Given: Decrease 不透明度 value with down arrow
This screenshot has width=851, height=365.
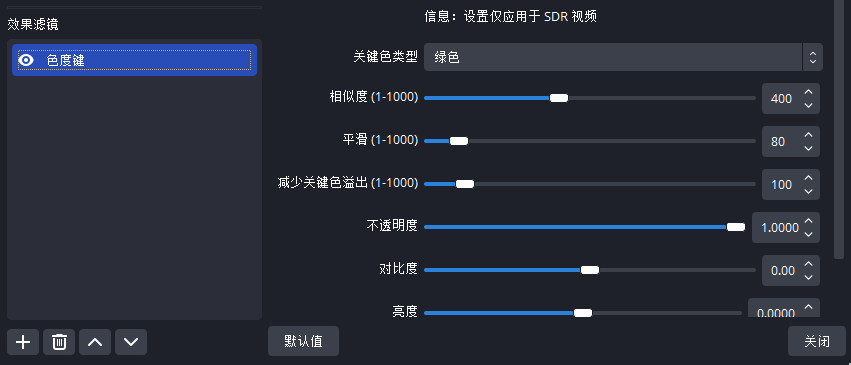Looking at the screenshot, I should (809, 234).
